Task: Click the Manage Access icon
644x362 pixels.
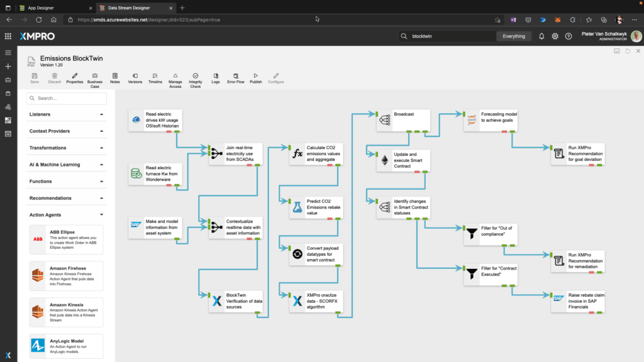Action: coord(175,79)
